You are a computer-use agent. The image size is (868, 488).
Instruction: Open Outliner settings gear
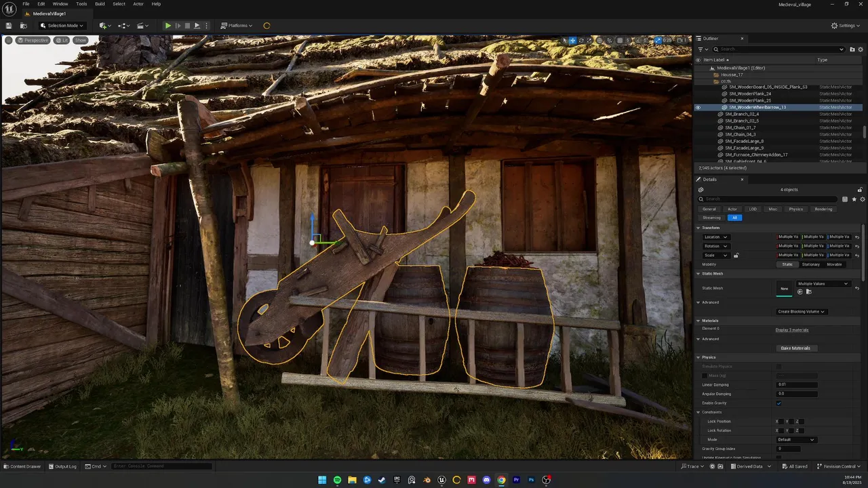point(861,49)
